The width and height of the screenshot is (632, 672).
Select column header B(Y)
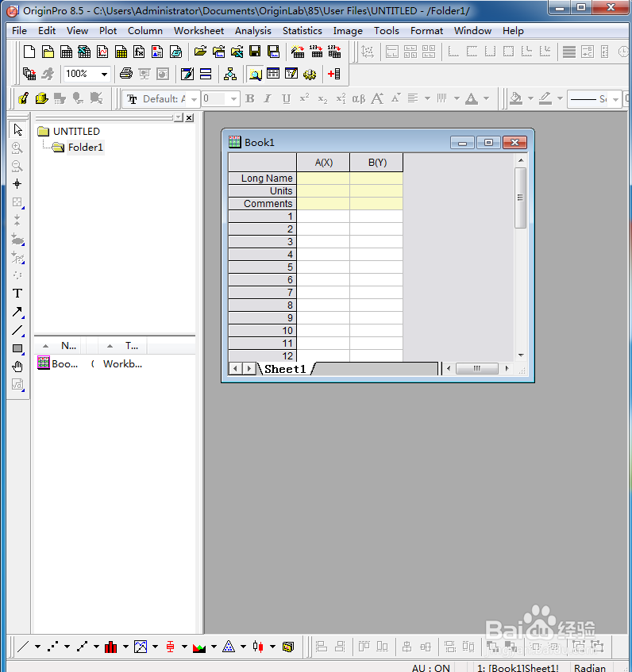point(377,163)
